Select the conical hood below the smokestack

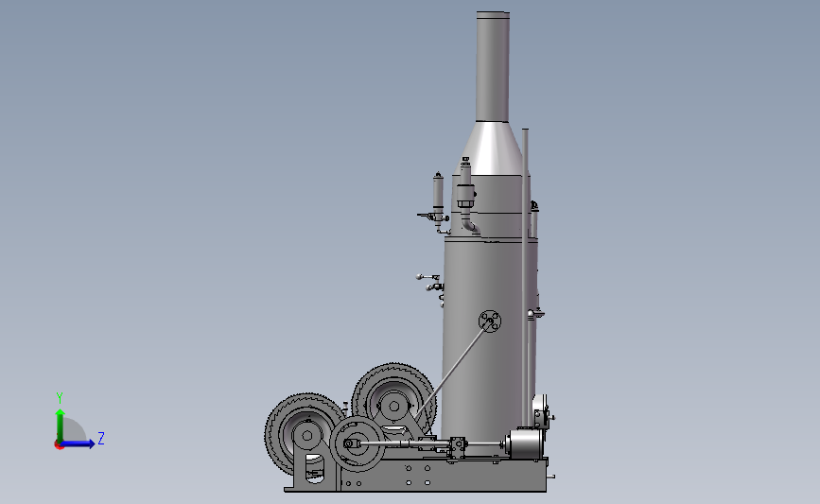492,148
